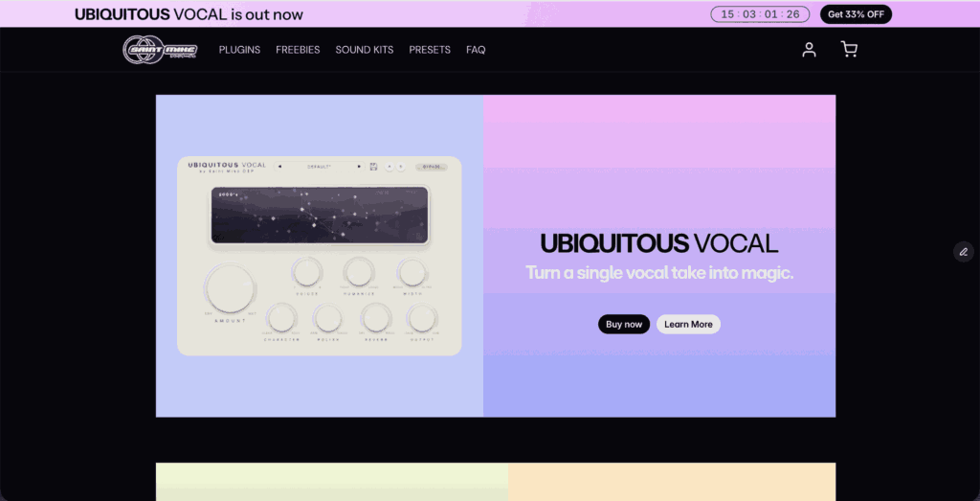The image size is (980, 501).
Task: Open the shopping cart
Action: pos(849,50)
